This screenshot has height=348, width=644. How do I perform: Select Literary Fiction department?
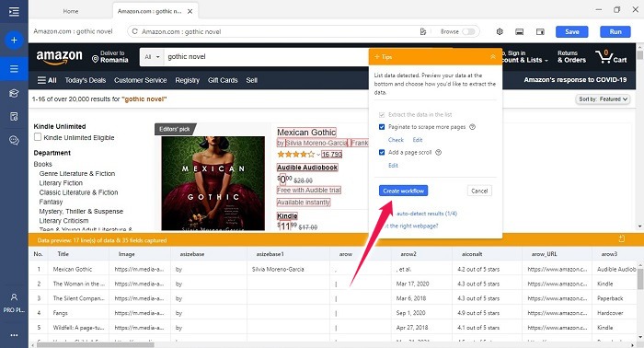pos(61,183)
